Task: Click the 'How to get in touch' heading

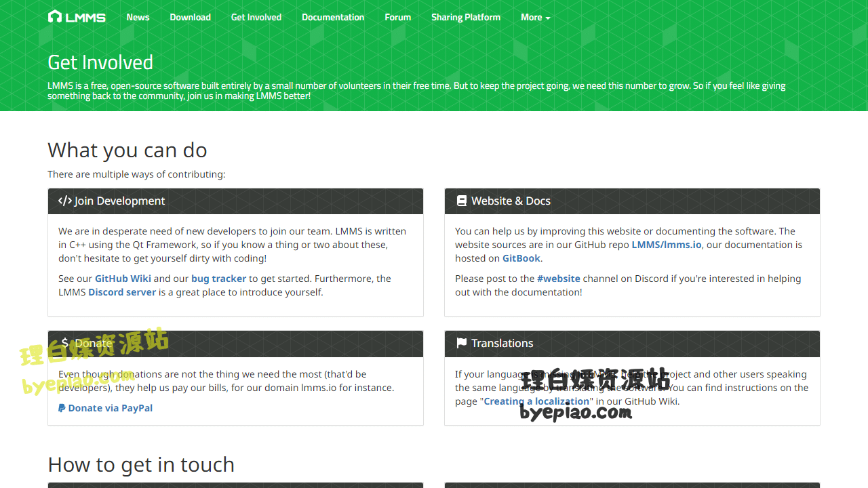Action: [x=141, y=464]
